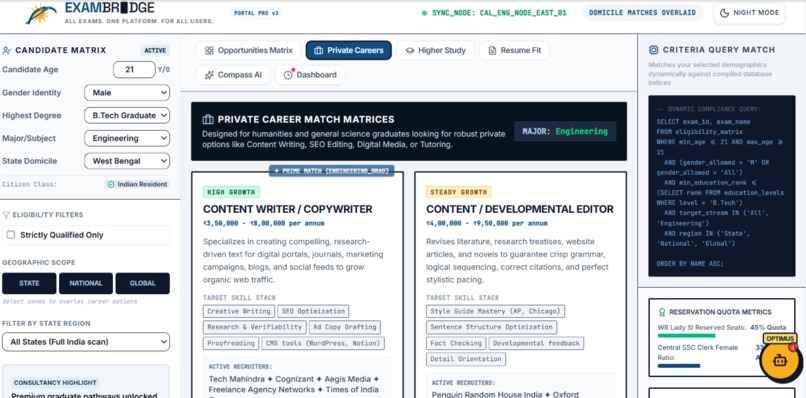Switch on Night Mode

pos(749,13)
